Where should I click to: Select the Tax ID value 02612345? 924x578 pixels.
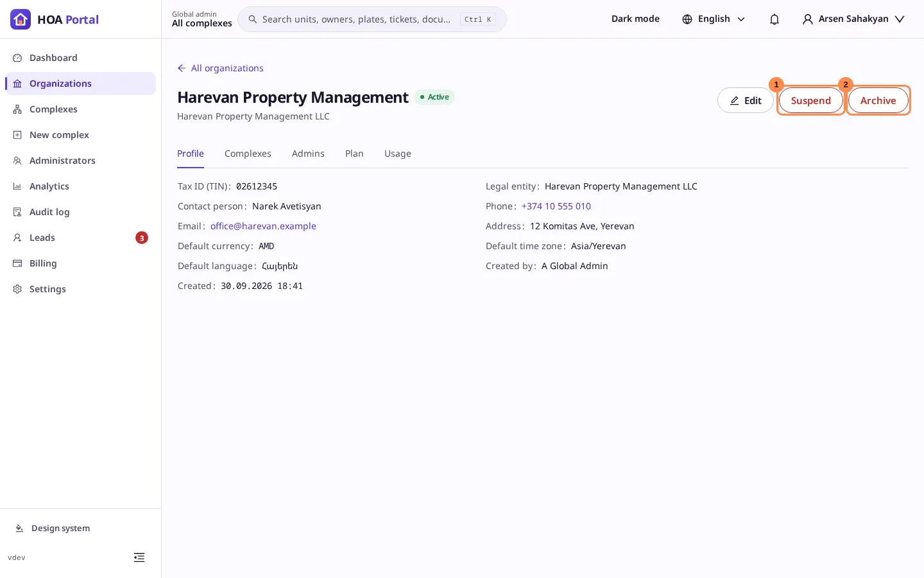[257, 186]
